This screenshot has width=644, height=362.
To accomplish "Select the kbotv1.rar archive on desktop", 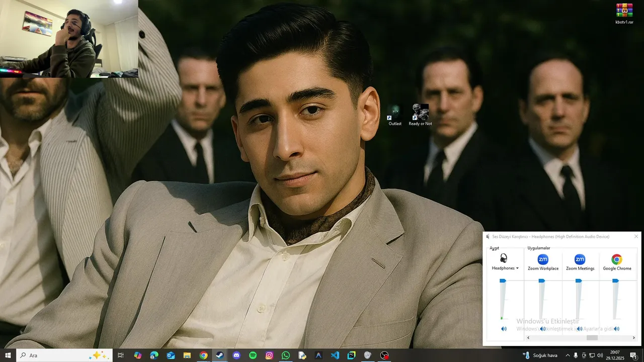I will pos(624,14).
